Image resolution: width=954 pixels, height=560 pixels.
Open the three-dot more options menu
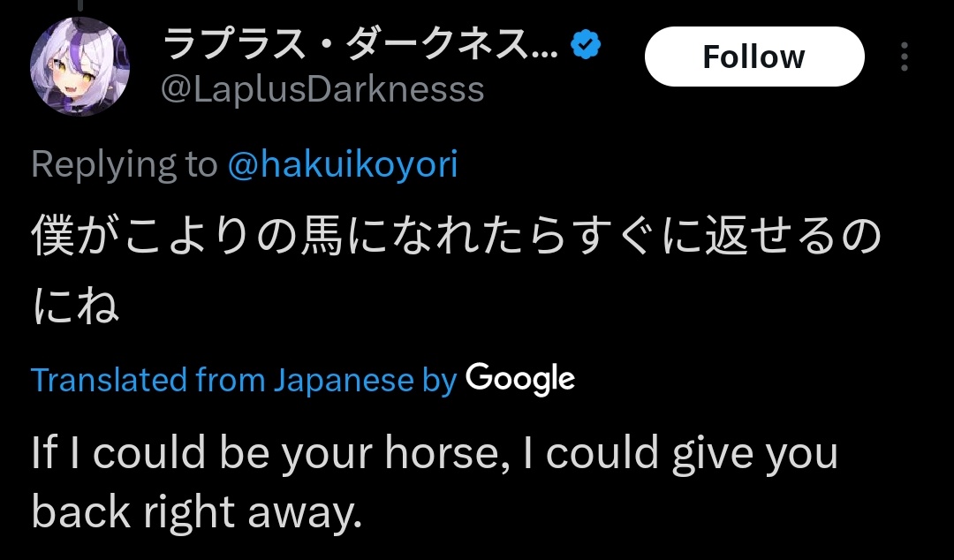click(x=904, y=57)
